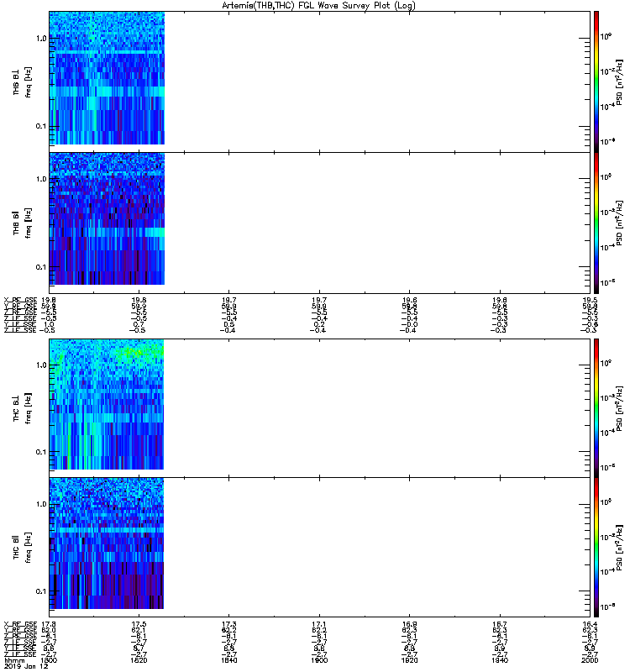Image resolution: width=630 pixels, height=672 pixels.
Task: Click the '0.1' frequency tick of THB B∥ panel
Action: (x=41, y=266)
